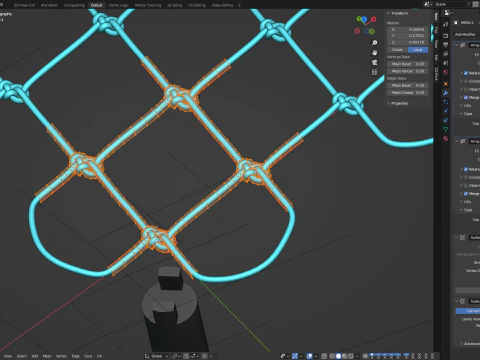Image resolution: width=480 pixels, height=360 pixels.
Task: Switch to material preview shading
Action: 344,356
